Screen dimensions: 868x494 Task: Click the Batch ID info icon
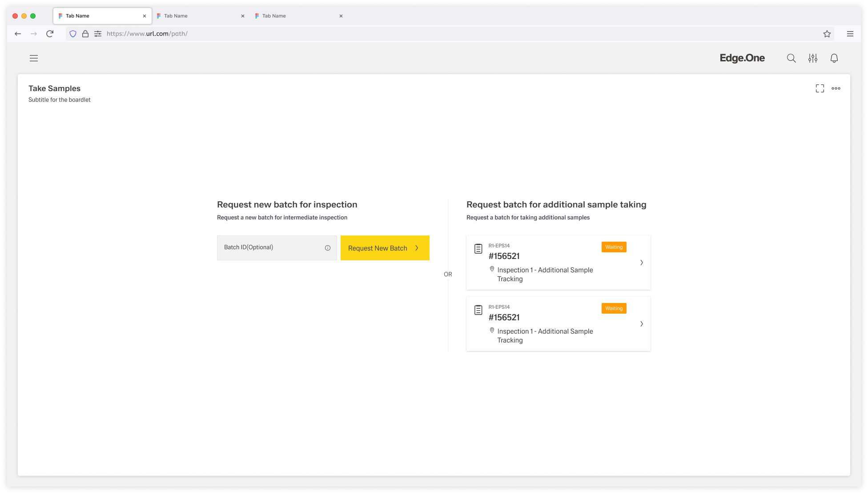pyautogui.click(x=328, y=248)
